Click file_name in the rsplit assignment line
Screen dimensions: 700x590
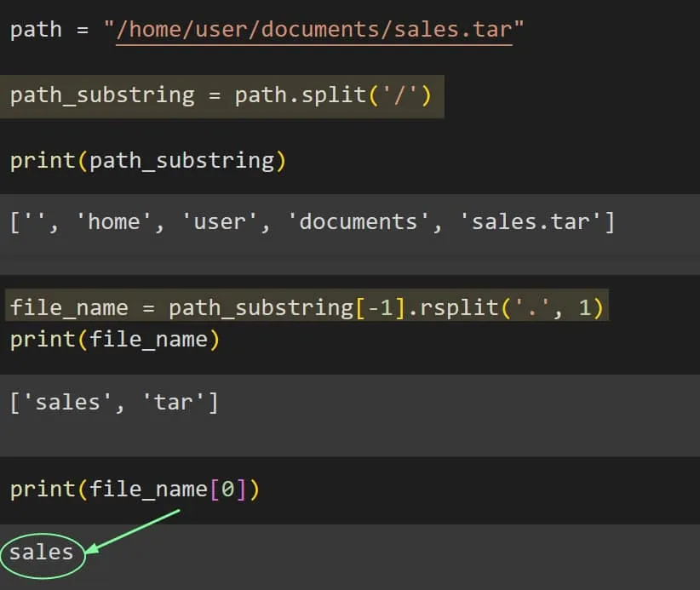click(x=69, y=307)
